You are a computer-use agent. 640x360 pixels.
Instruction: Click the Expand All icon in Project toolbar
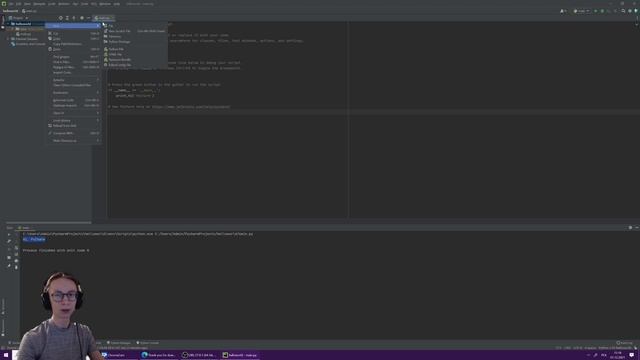click(67, 18)
